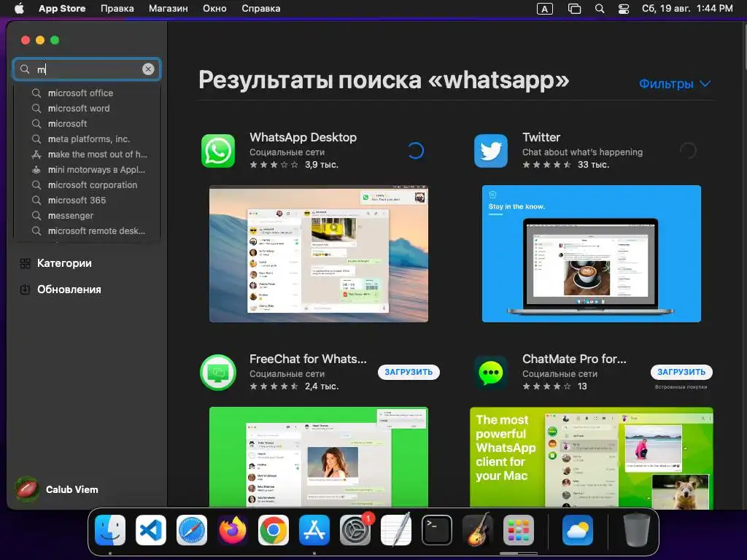Viewport: 747px width, 560px height.
Task: Open the WhatsApp Desktop app icon
Action: 218,151
